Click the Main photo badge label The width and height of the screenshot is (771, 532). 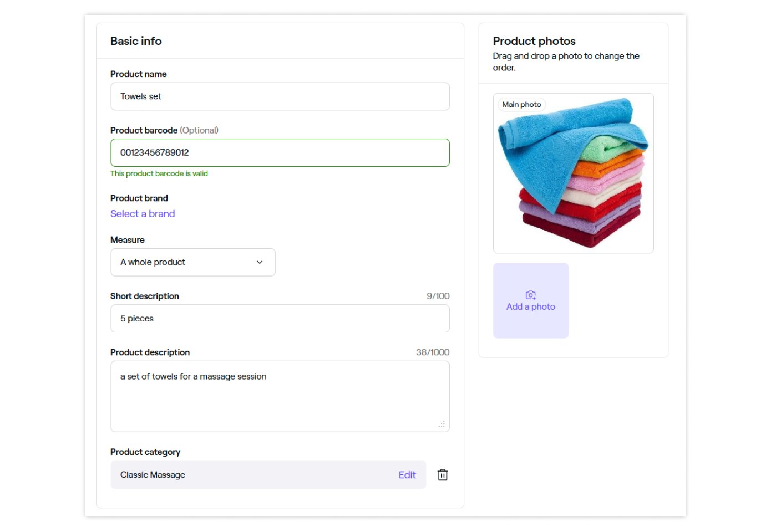click(x=521, y=105)
